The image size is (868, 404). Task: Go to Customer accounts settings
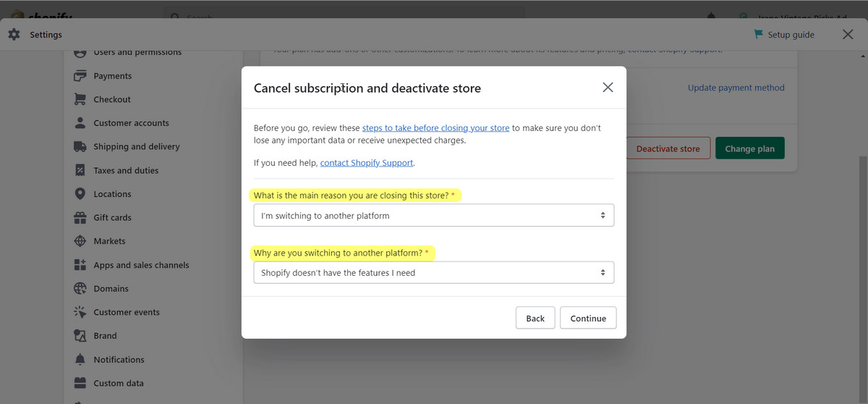coord(131,123)
